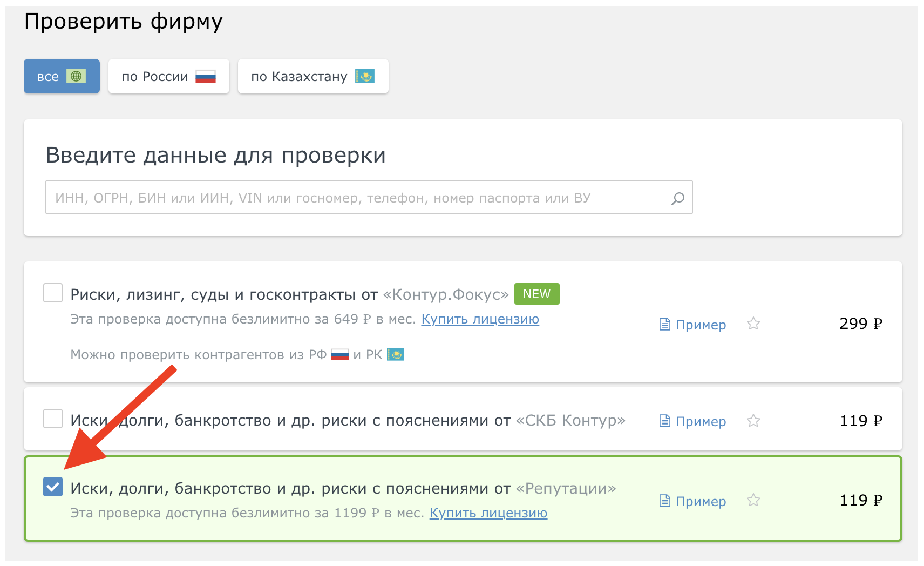924x566 pixels.
Task: Click the Russian flag on the по России tab
Action: click(206, 76)
